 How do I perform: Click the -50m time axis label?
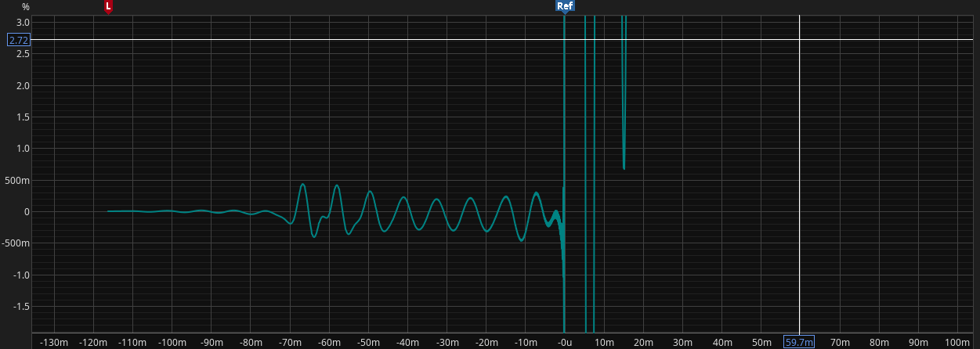point(368,342)
